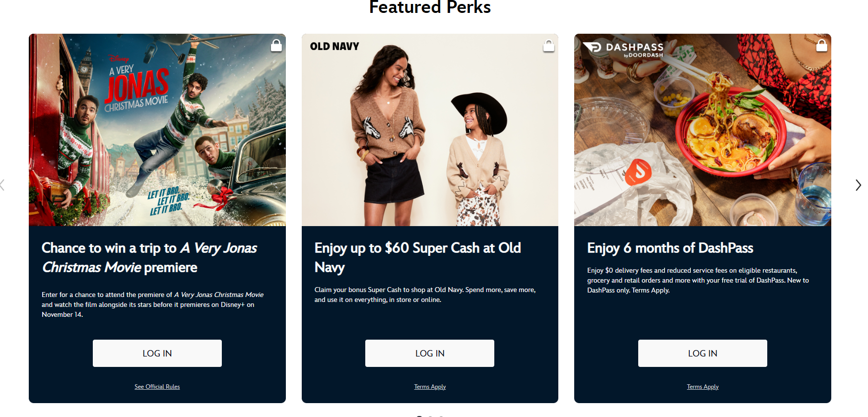Screen dimensions: 868x417
Task: Click the Old Navy logo
Action: point(334,47)
